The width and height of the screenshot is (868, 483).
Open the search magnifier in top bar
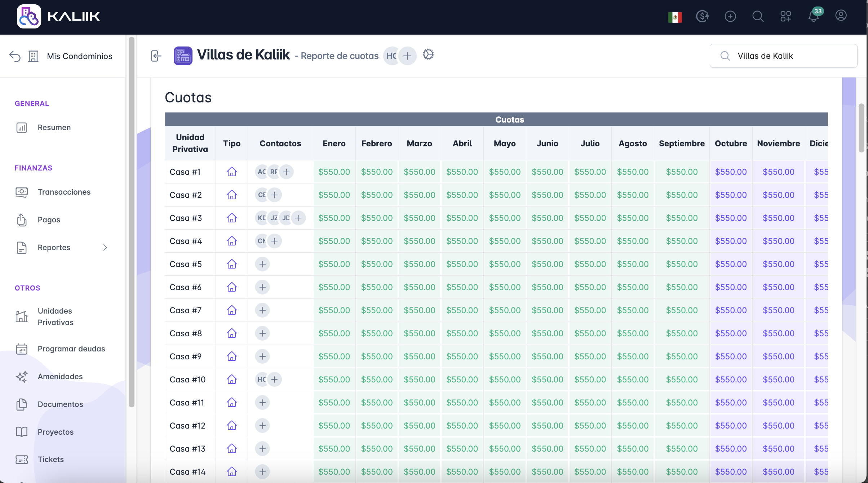758,16
